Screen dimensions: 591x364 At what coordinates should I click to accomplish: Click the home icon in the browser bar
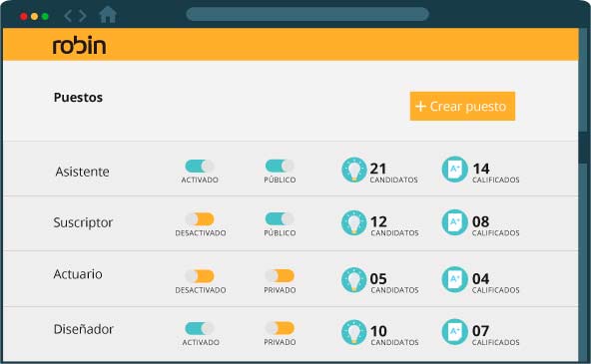coord(108,15)
